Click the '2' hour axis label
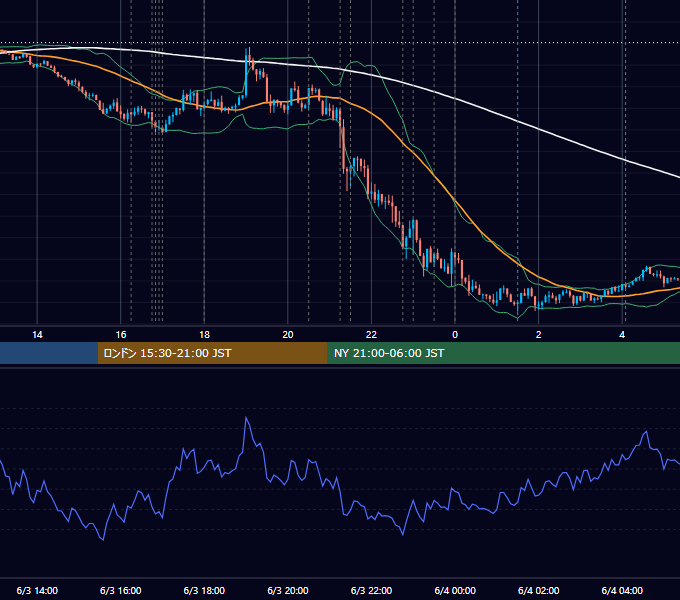Image resolution: width=680 pixels, height=600 pixels. pos(539,335)
